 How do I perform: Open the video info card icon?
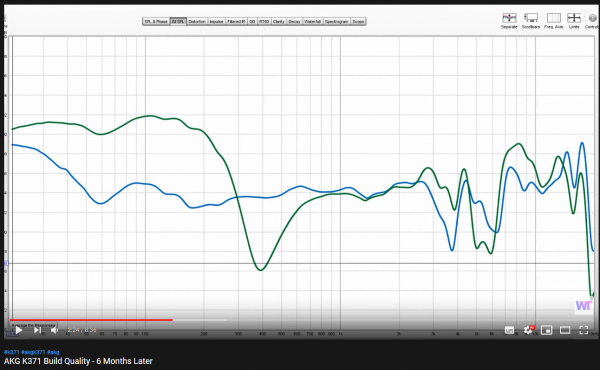[584, 16]
